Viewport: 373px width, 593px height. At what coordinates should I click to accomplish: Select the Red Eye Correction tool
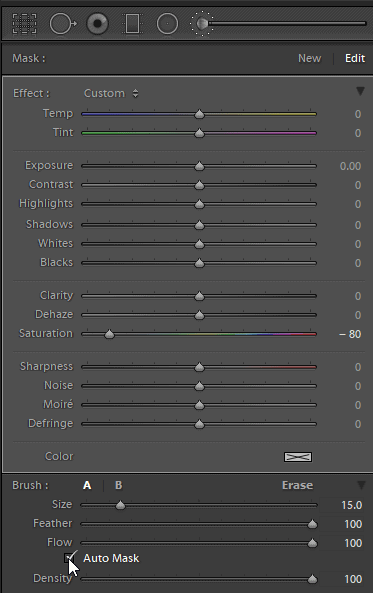98,23
